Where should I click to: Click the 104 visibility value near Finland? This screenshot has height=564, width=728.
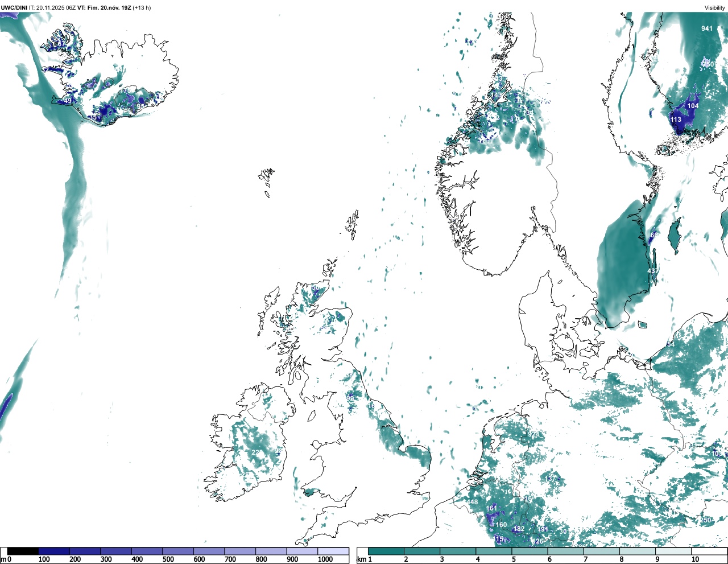(693, 106)
